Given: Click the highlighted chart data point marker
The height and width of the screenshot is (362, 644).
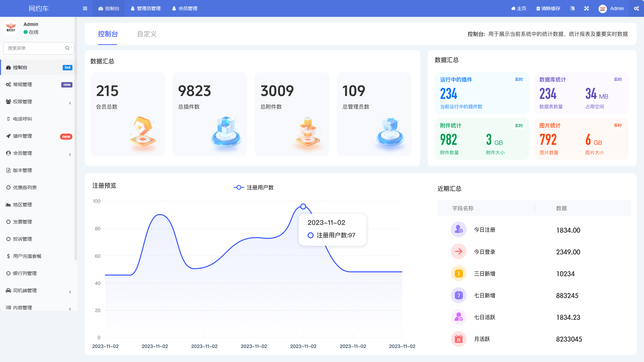Looking at the screenshot, I should click(303, 206).
